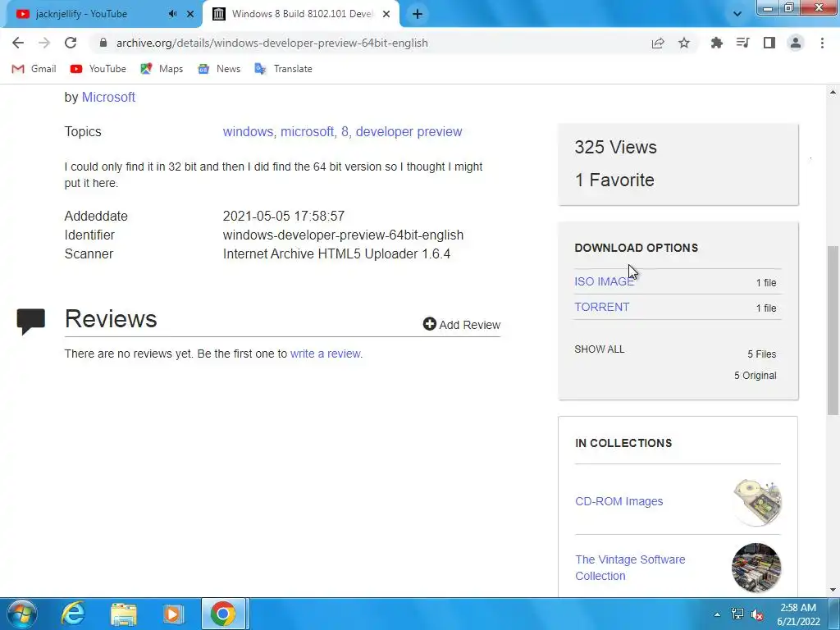Close the Windows 8 Build 8102 tab

click(386, 14)
